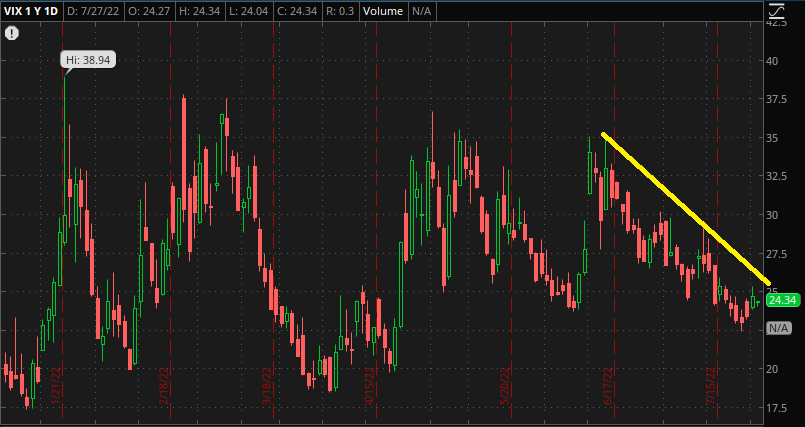Click the 5/20/22 expiration date marker

506,386
